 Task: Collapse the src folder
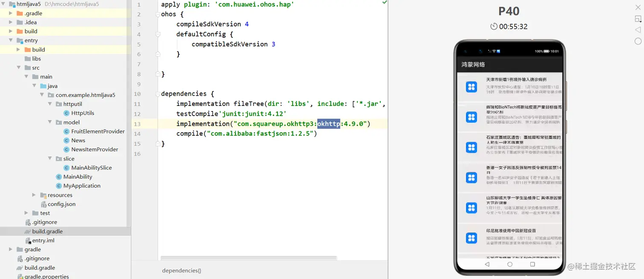click(x=18, y=68)
